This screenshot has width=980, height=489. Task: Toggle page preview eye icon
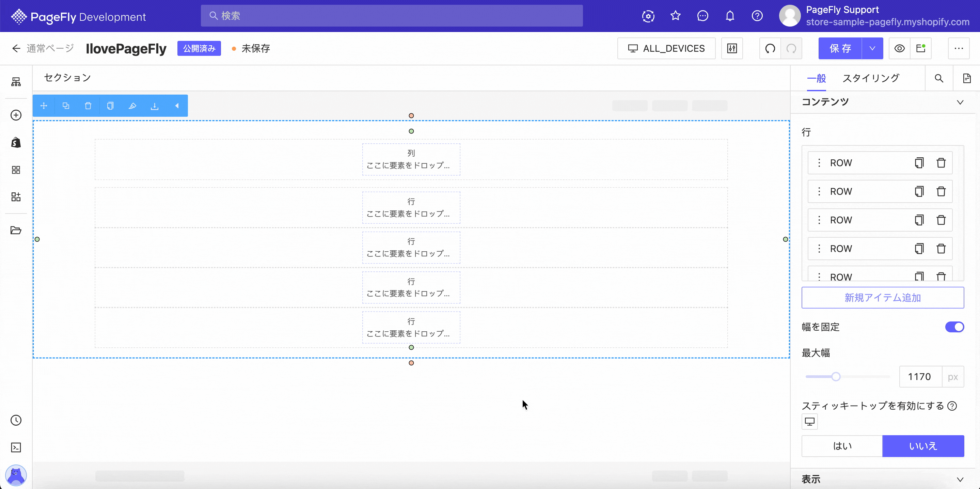point(899,48)
